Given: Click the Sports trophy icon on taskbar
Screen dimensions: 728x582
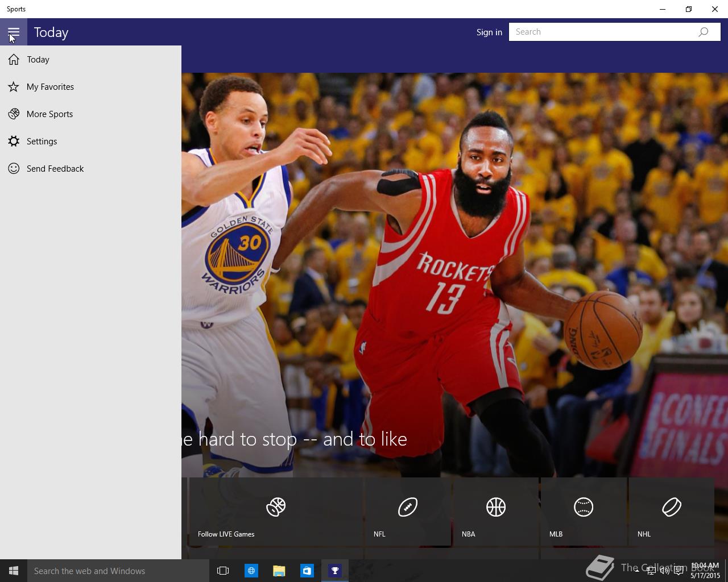Looking at the screenshot, I should coord(335,571).
